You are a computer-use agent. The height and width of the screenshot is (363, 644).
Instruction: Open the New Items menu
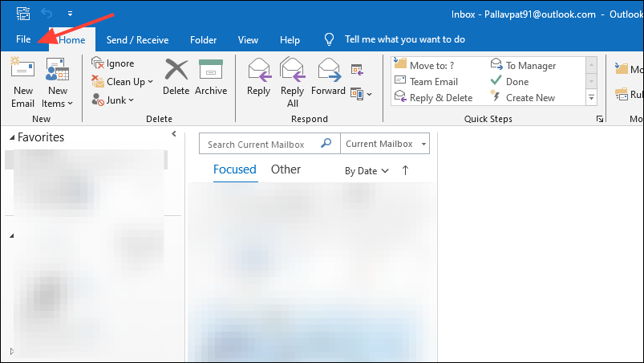(57, 83)
